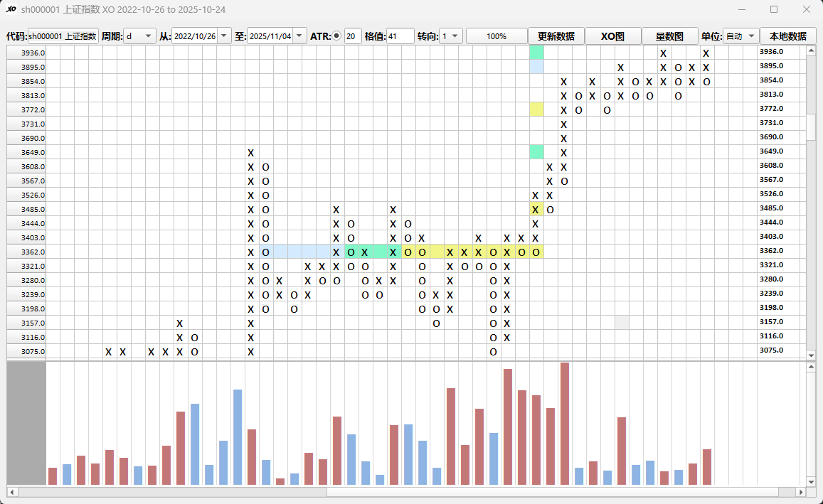Click the 本地数据 local data button
Image resolution: width=823 pixels, height=504 pixels.
tap(787, 36)
